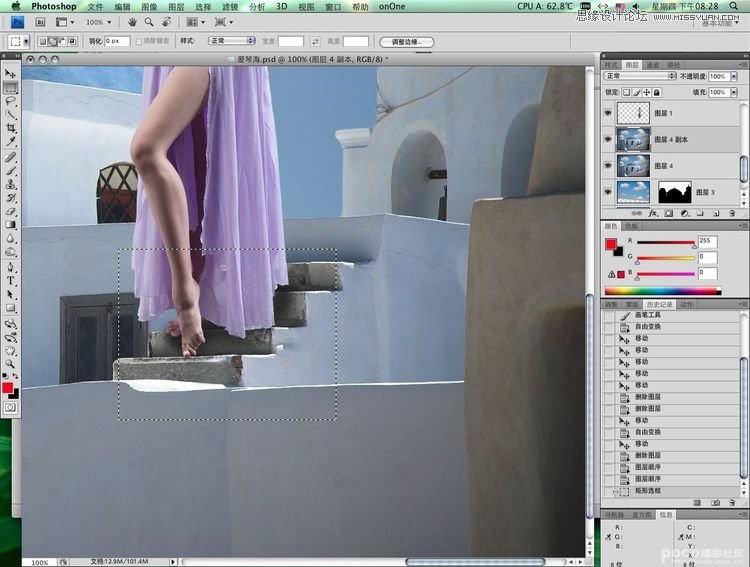Select the Type (T) tool
Viewport: 750px width, 567px height.
click(10, 281)
